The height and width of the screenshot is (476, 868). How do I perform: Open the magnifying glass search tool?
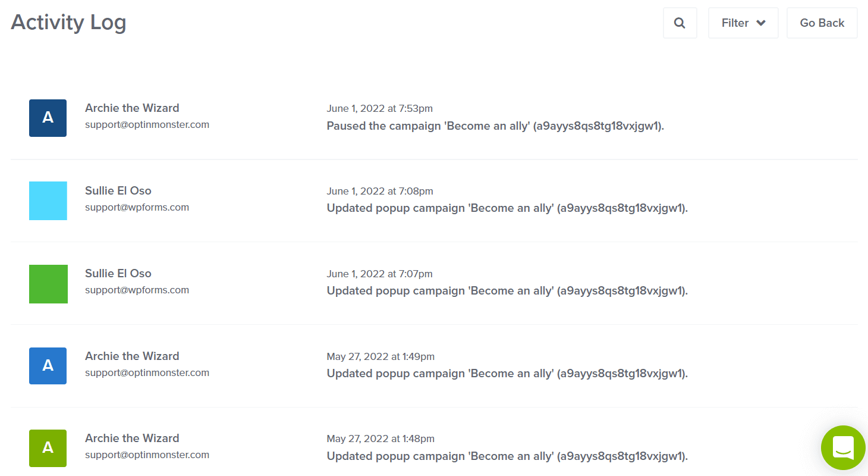click(680, 23)
